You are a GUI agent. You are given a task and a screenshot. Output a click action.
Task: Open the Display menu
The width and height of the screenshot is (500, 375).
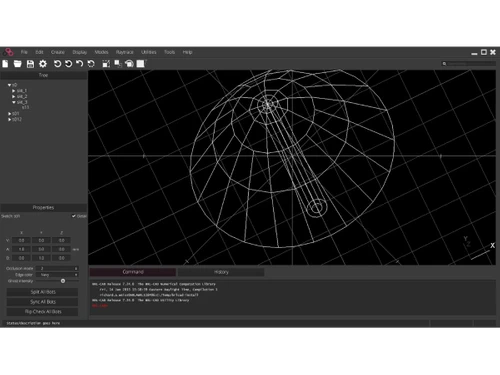pyautogui.click(x=80, y=52)
